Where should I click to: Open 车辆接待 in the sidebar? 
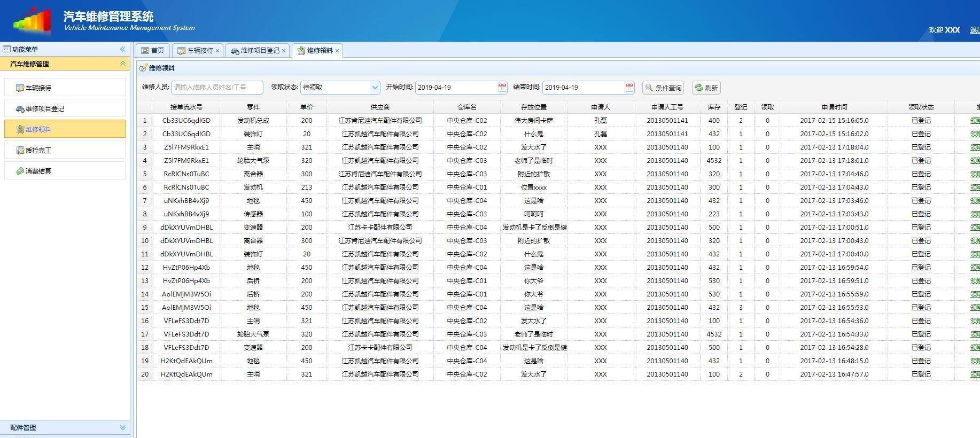(38, 88)
